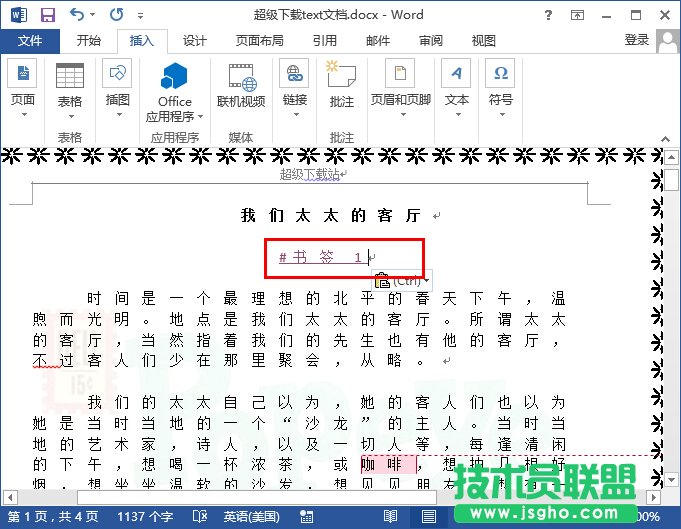
Task: Click the 登录 sign-in link
Action: click(636, 40)
